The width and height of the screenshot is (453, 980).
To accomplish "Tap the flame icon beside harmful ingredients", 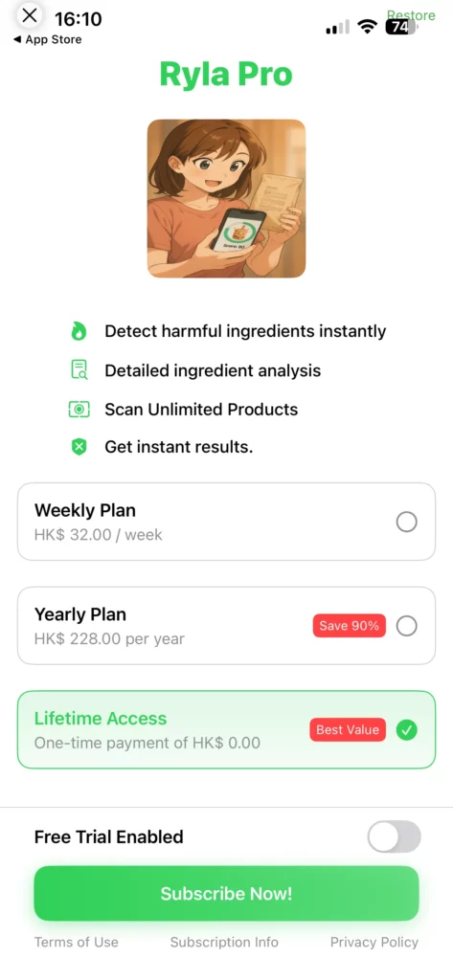I will coord(79,331).
